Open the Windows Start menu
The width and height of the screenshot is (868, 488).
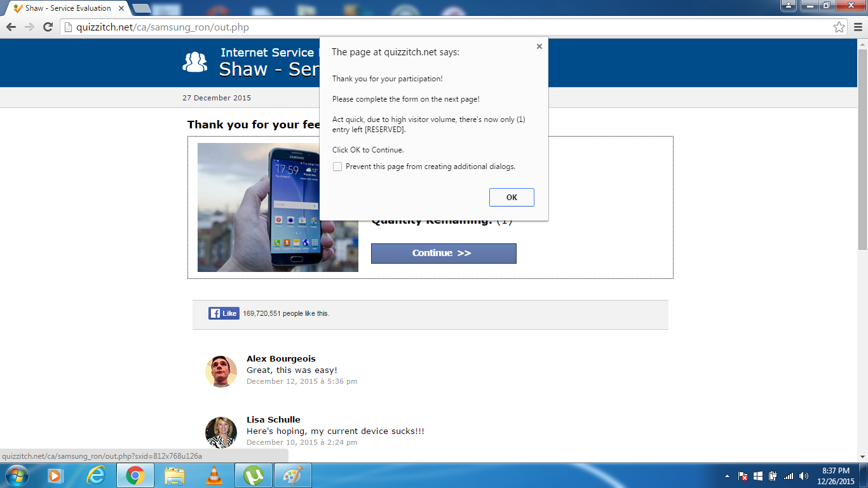tap(16, 475)
